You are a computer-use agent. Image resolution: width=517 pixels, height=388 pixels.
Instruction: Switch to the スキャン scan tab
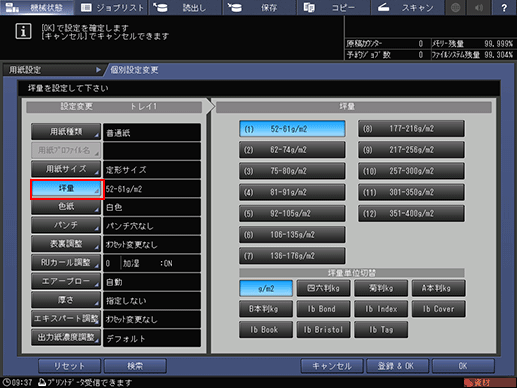pos(408,7)
